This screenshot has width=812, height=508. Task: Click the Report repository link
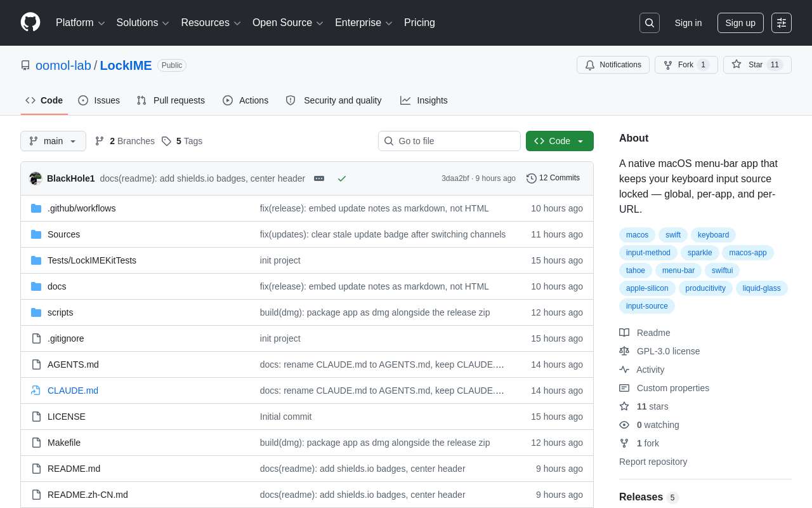[x=653, y=462]
